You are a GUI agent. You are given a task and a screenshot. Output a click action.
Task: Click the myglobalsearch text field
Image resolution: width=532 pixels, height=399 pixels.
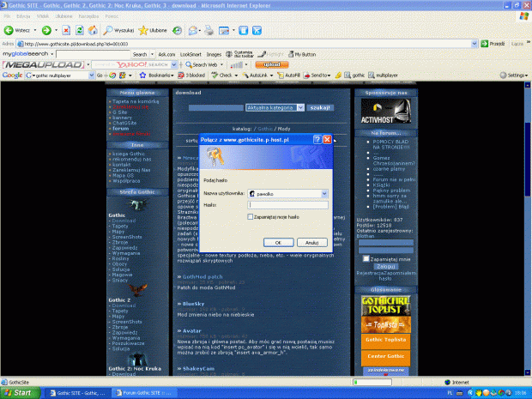[x=93, y=54]
